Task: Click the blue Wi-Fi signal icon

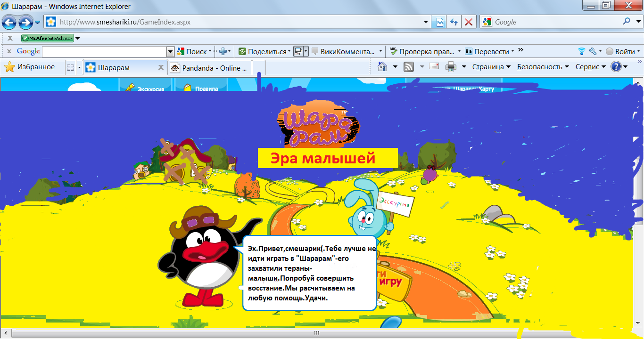Action: click(x=582, y=51)
